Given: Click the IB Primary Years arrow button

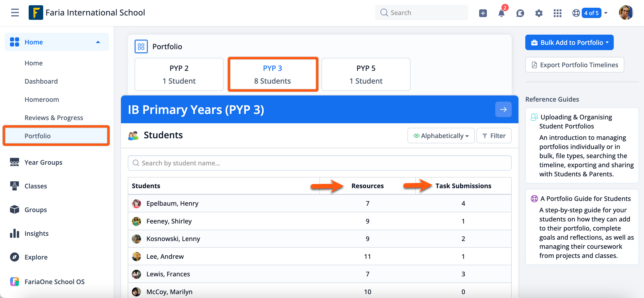Looking at the screenshot, I should 503,109.
